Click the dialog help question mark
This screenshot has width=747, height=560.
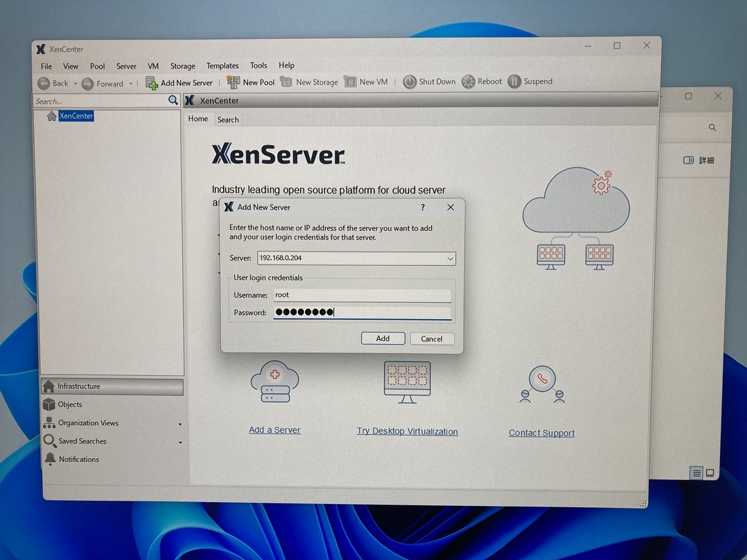click(423, 207)
